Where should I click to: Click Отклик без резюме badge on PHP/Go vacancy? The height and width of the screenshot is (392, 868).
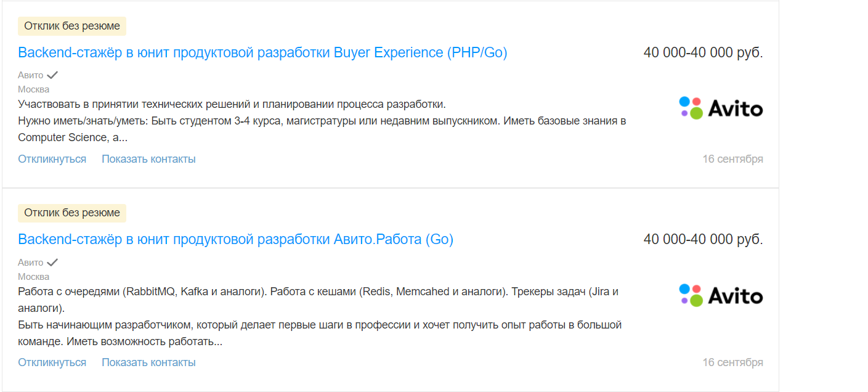(x=72, y=26)
